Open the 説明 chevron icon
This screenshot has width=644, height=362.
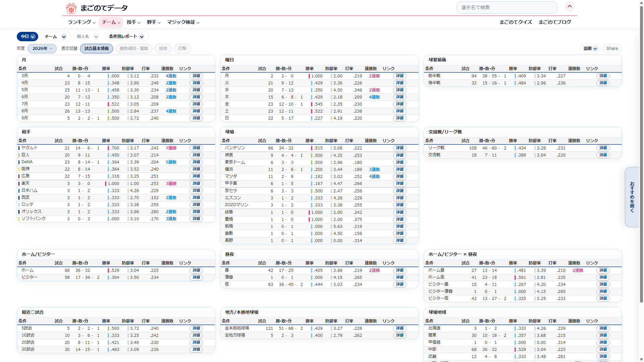tap(595, 49)
